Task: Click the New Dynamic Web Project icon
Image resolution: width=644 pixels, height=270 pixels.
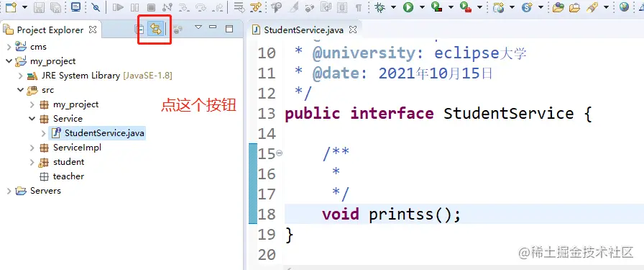Action: click(499, 7)
